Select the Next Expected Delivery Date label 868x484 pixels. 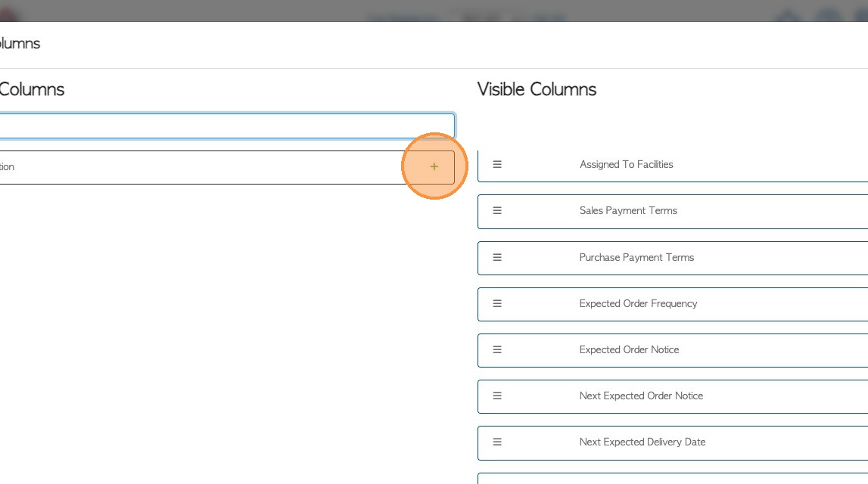[x=642, y=442]
